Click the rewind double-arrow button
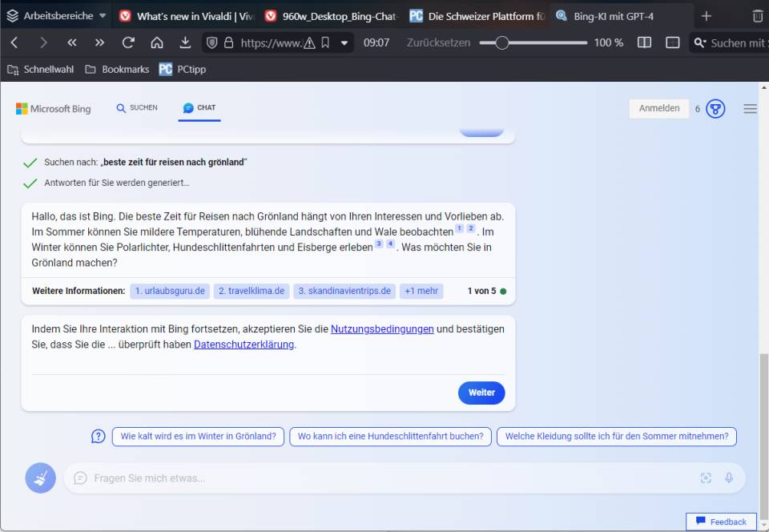 pos(71,43)
